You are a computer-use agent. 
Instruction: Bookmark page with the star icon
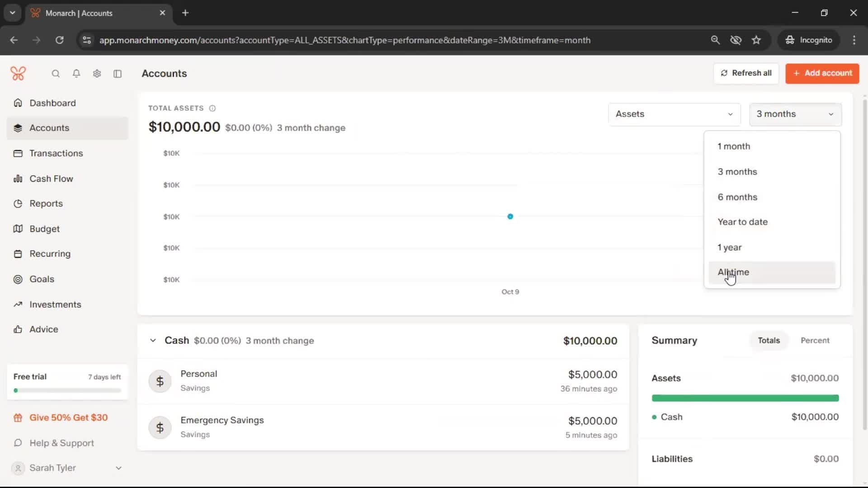pos(756,40)
